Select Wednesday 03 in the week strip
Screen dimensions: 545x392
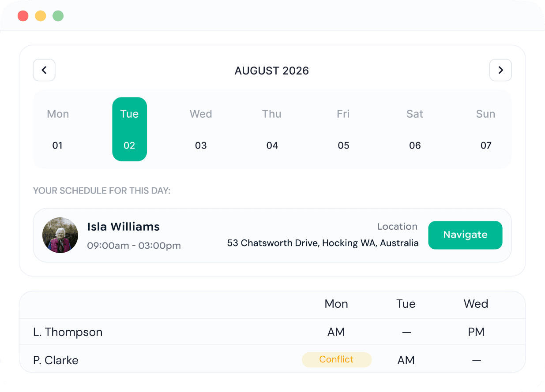pyautogui.click(x=201, y=129)
